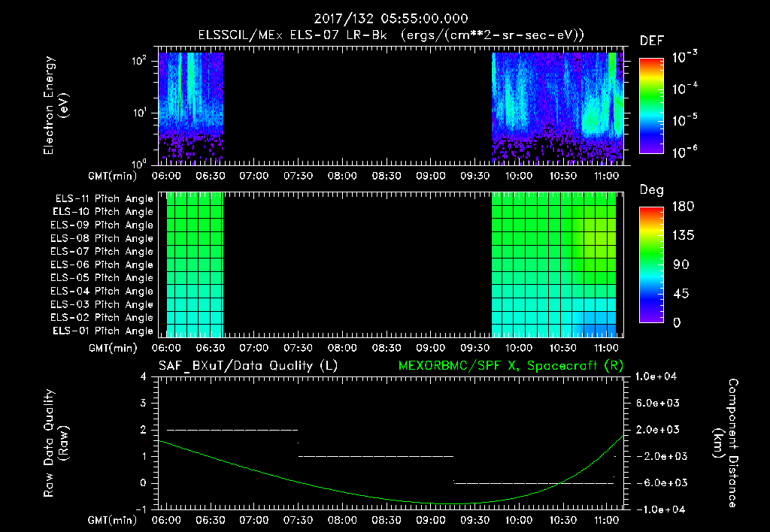Click the Deg pitch angle color bar

coord(652,265)
